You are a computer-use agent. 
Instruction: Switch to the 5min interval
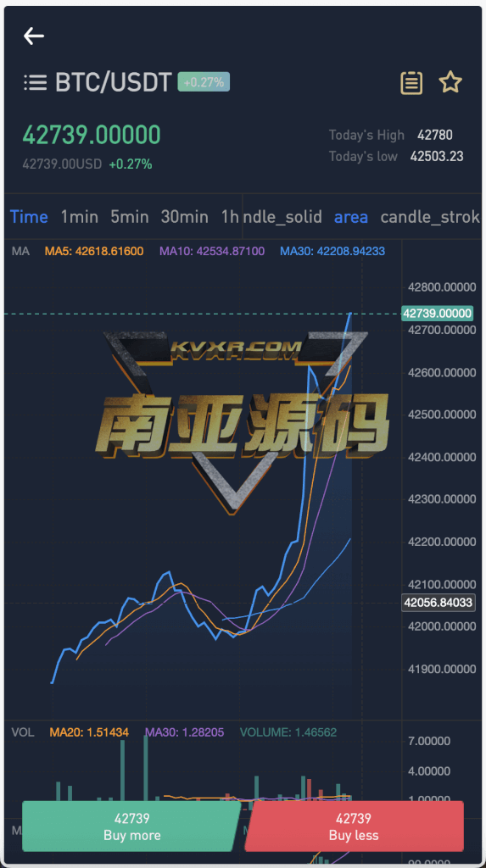(130, 217)
